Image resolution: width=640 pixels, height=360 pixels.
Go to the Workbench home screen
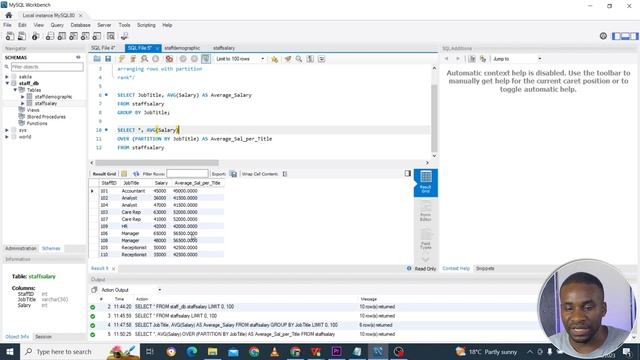(x=9, y=15)
